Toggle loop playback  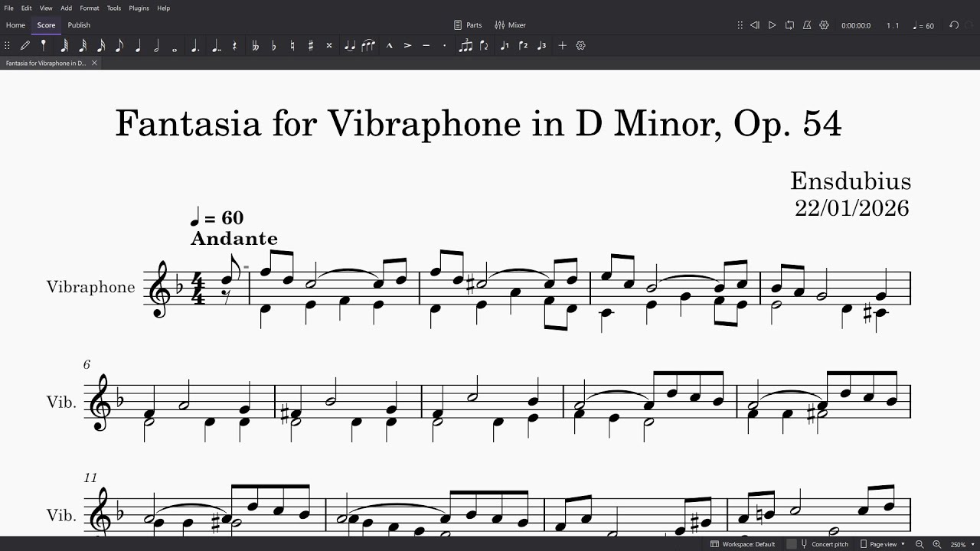pos(789,25)
